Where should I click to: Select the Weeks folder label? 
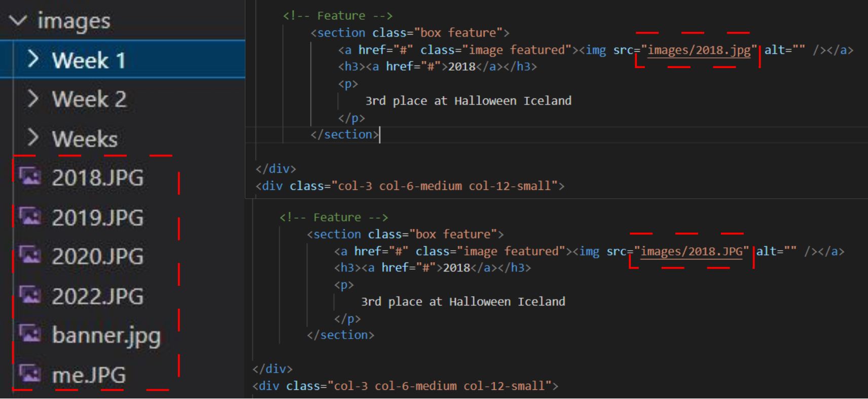click(x=85, y=139)
